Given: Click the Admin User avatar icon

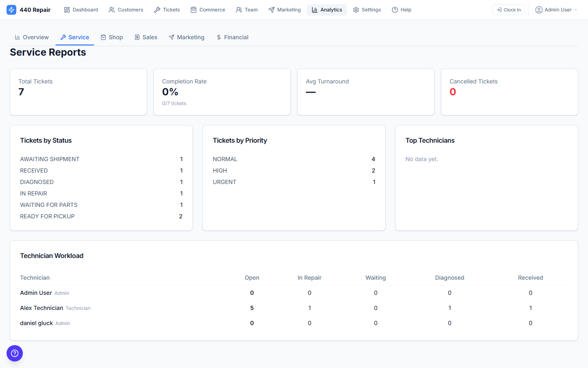Looking at the screenshot, I should (538, 9).
